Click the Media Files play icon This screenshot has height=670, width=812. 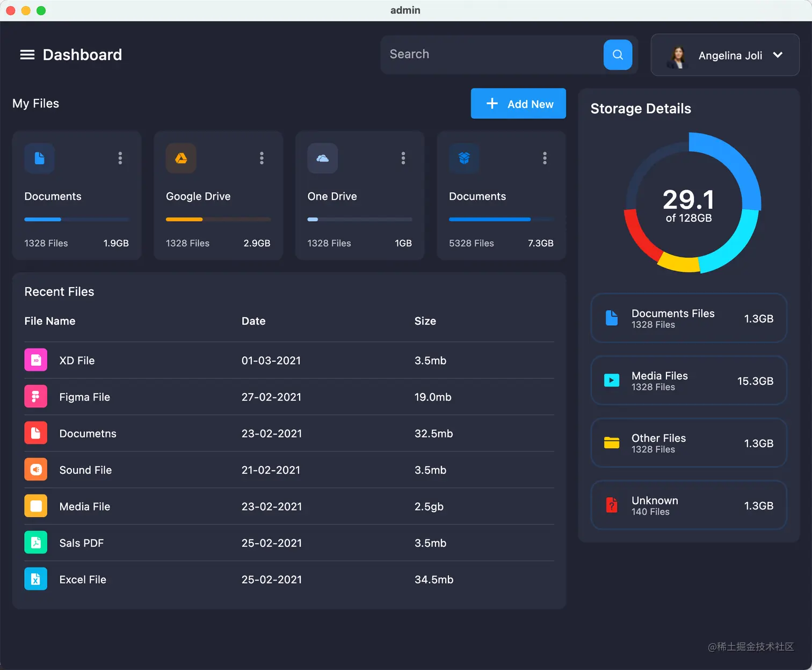(612, 381)
